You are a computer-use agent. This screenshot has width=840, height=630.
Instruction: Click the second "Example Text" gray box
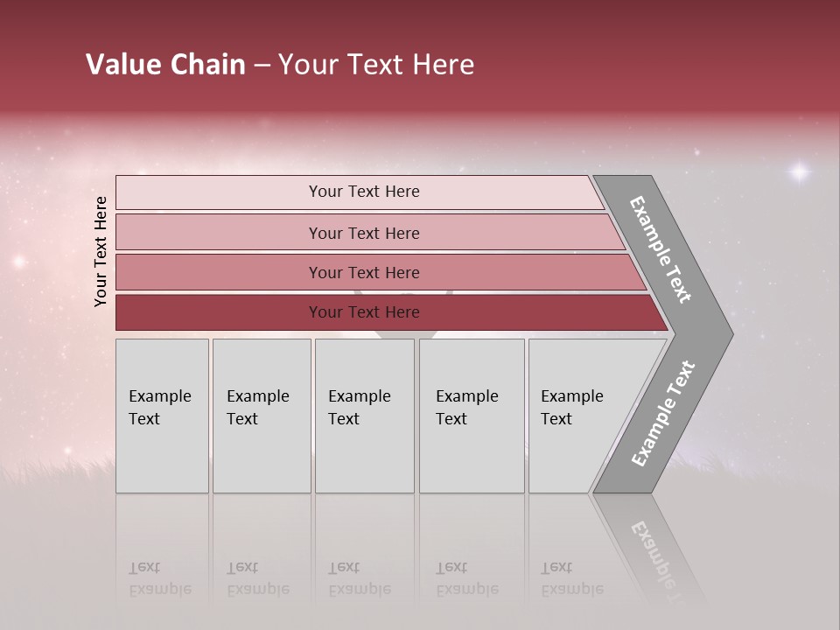pyautogui.click(x=261, y=415)
